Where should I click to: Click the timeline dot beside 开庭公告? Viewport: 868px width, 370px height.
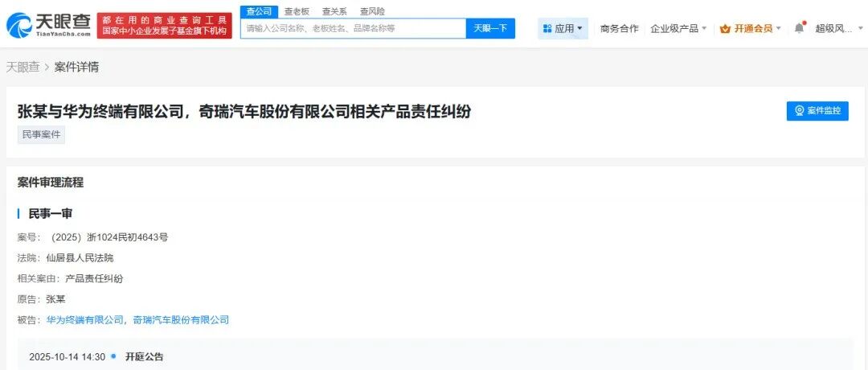[x=113, y=356]
